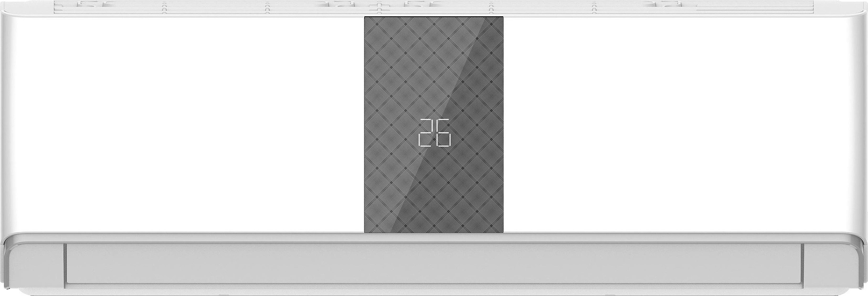Click the right white front panel
868x296 pixels.
tap(684, 124)
